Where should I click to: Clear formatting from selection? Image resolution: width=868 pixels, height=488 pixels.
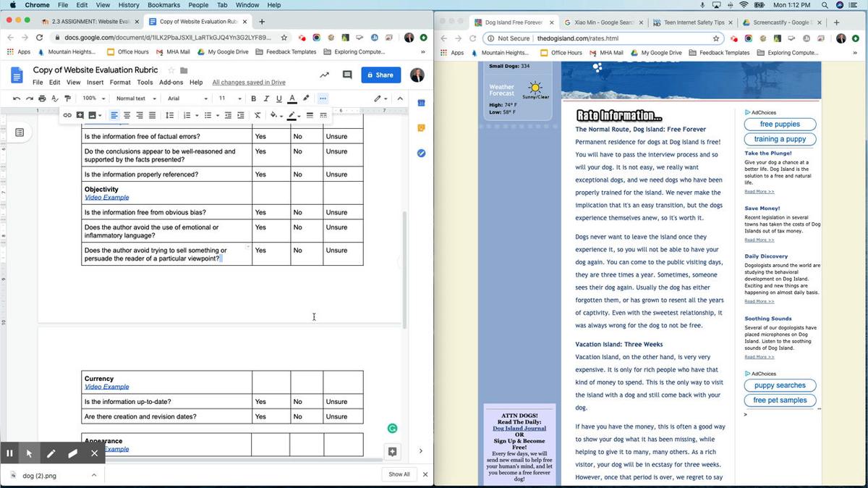coord(258,115)
